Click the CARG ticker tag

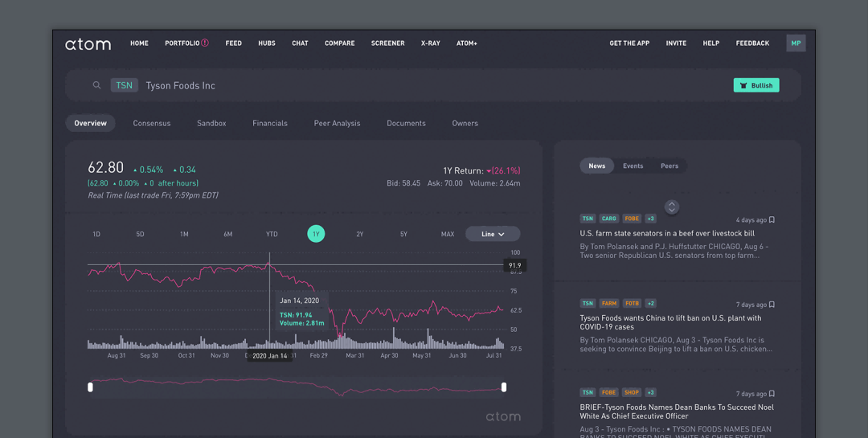coord(609,219)
